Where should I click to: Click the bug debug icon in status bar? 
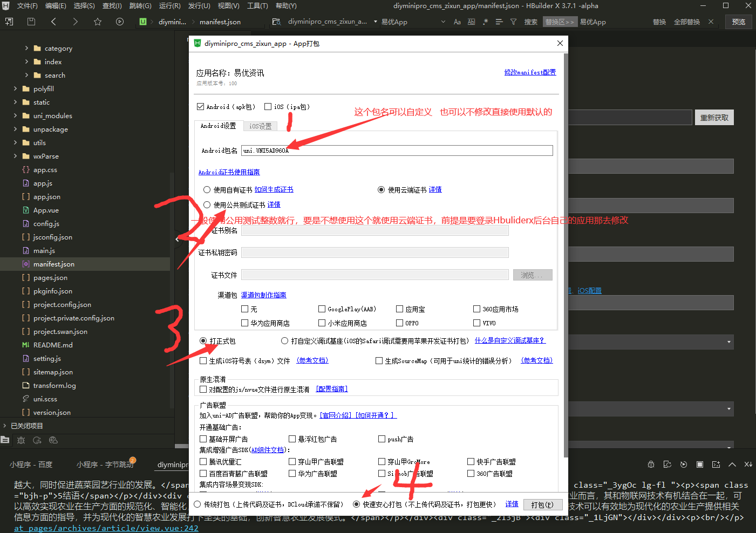21,440
